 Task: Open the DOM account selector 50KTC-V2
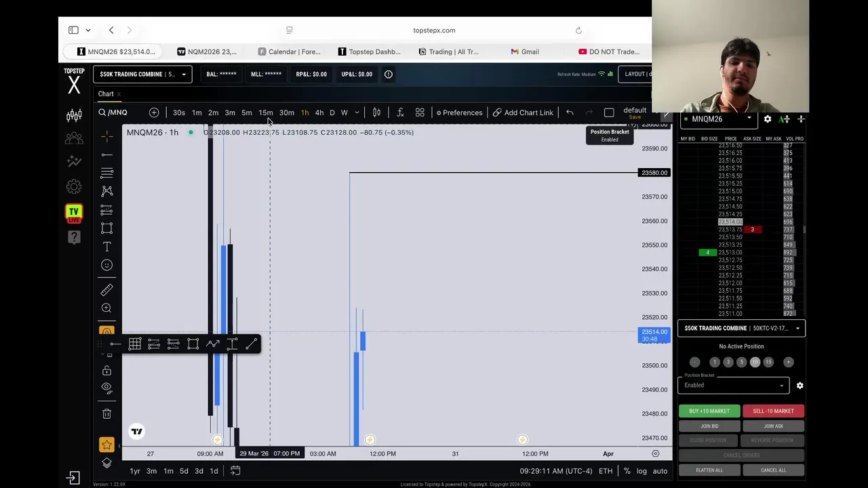click(x=741, y=328)
